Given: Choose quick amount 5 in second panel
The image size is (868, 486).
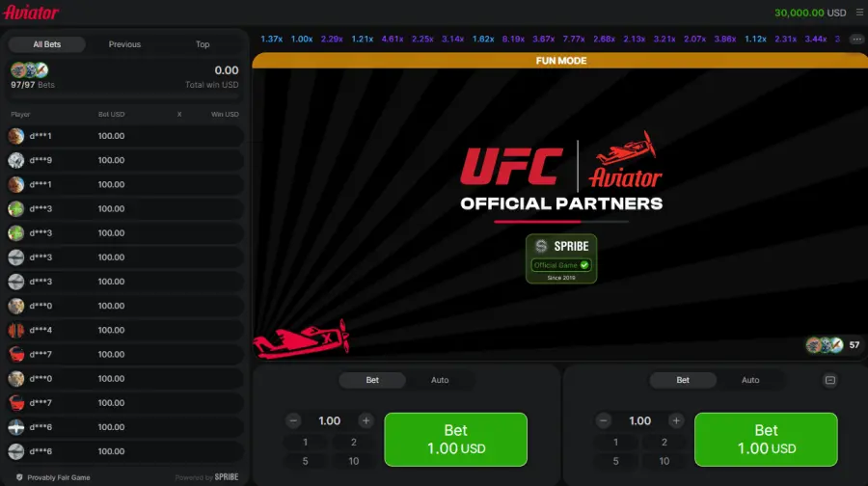Looking at the screenshot, I should click(x=615, y=461).
